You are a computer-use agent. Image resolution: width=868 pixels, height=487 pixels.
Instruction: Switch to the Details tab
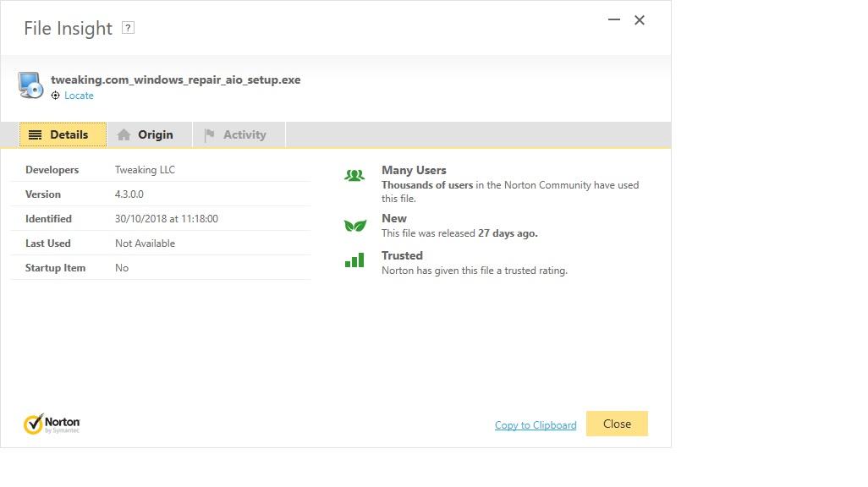coord(63,134)
